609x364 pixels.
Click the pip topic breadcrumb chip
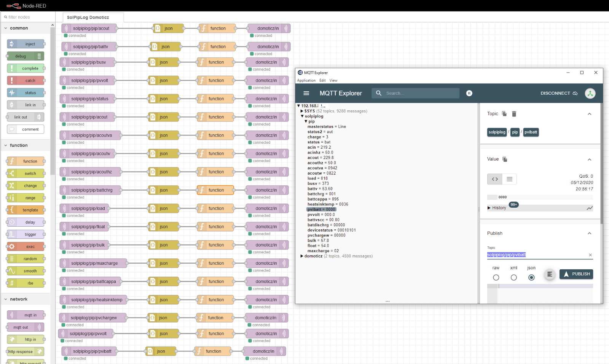(515, 132)
